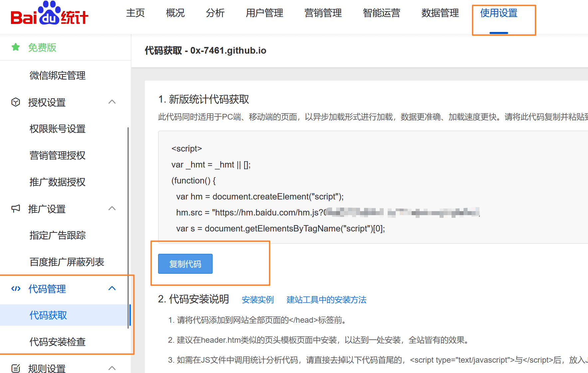Open 营销管理授权 in the sidebar
588x373 pixels.
58,156
